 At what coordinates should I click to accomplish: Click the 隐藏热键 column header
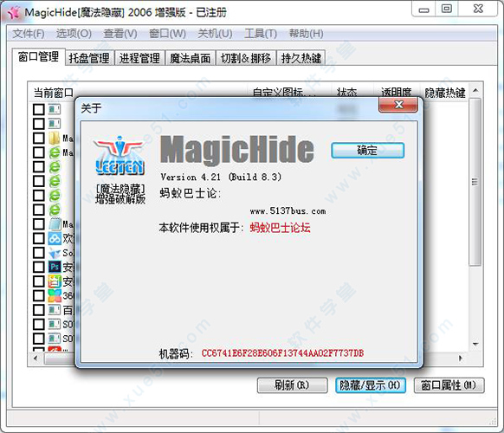tap(445, 93)
